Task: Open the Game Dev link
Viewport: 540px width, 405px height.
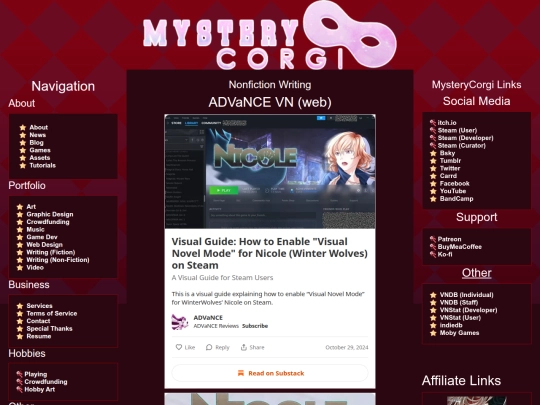Action: tap(42, 237)
